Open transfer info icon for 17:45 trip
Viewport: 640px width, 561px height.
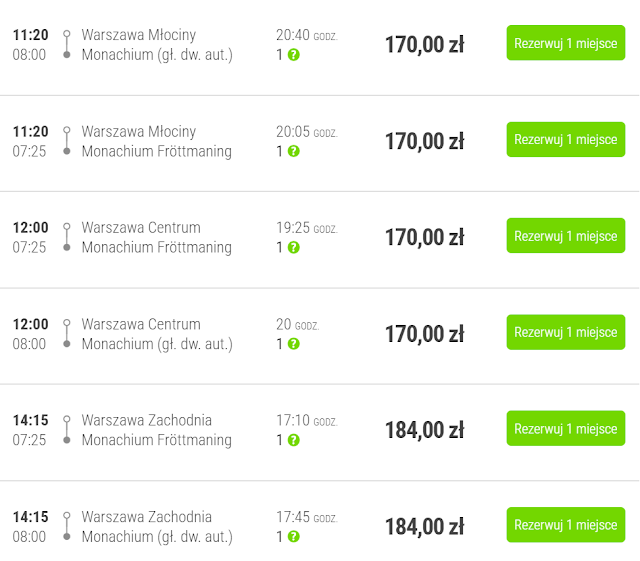point(293,537)
